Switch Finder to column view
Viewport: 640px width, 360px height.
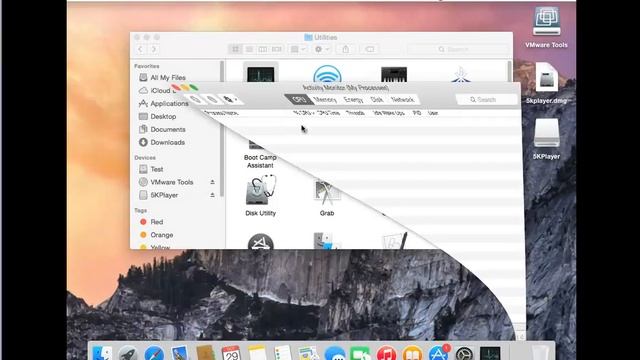(x=263, y=49)
